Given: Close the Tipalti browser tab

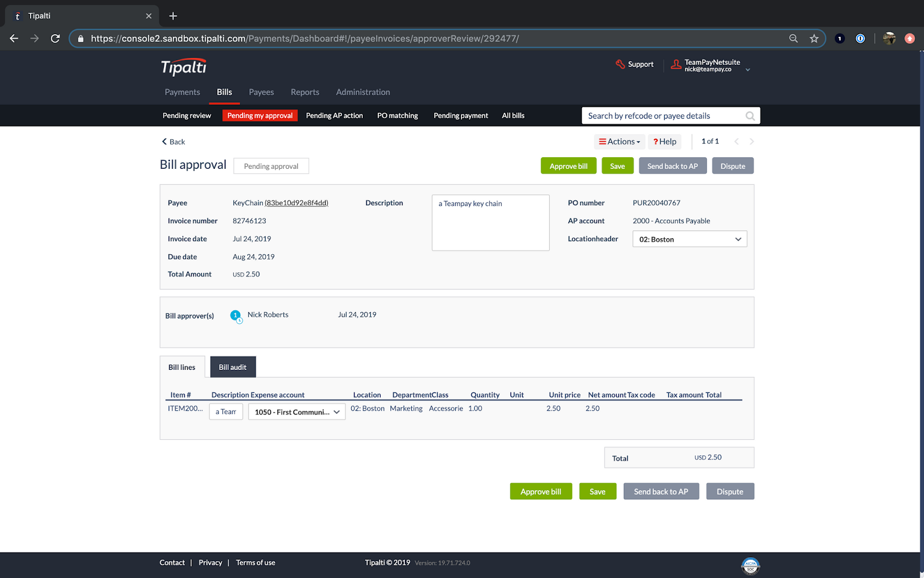Looking at the screenshot, I should tap(148, 16).
